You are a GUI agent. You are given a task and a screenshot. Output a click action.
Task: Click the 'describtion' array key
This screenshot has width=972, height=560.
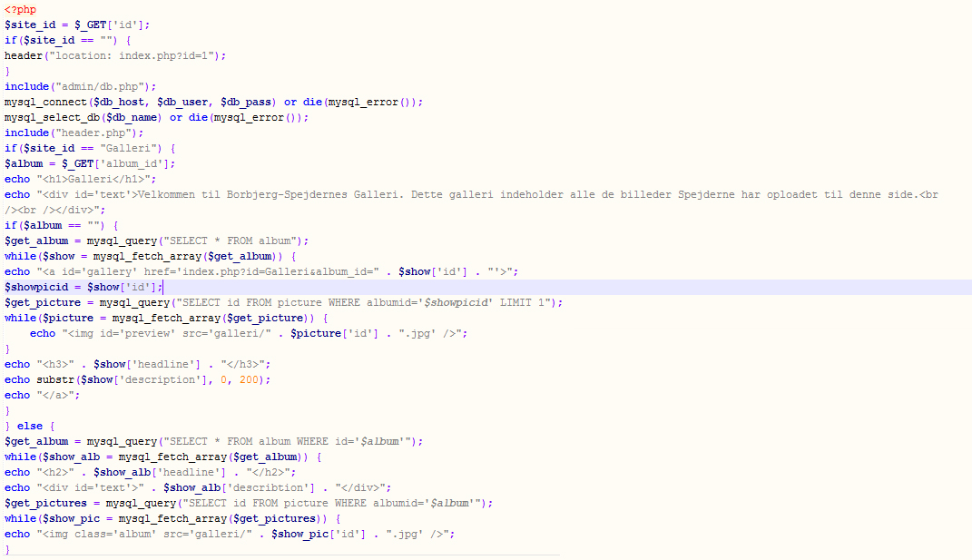click(282, 487)
